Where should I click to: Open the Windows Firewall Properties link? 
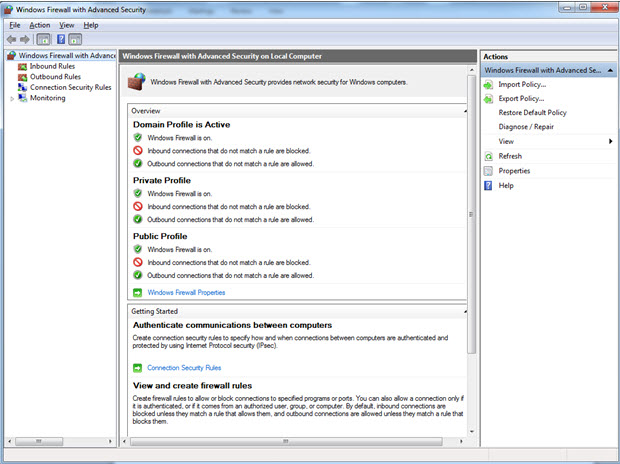pyautogui.click(x=186, y=293)
